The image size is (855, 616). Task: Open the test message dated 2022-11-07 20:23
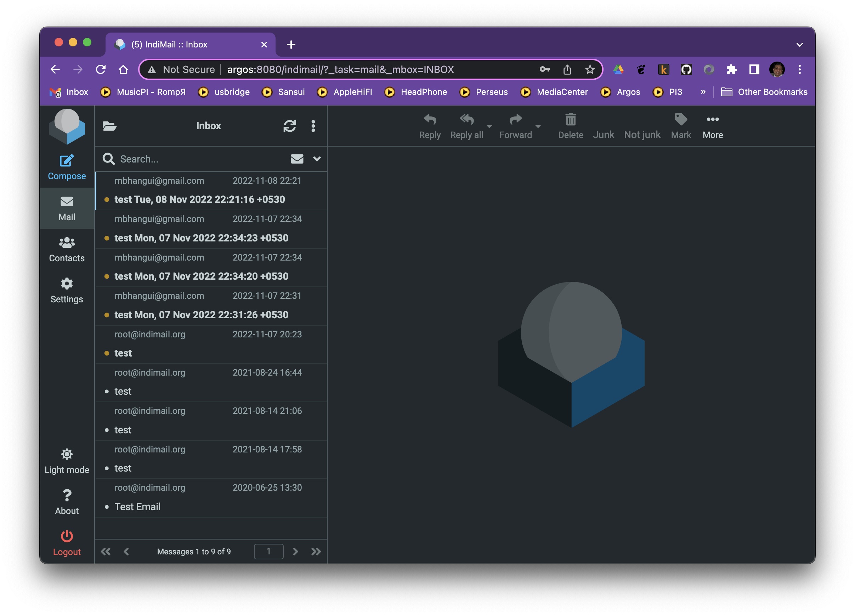[211, 344]
